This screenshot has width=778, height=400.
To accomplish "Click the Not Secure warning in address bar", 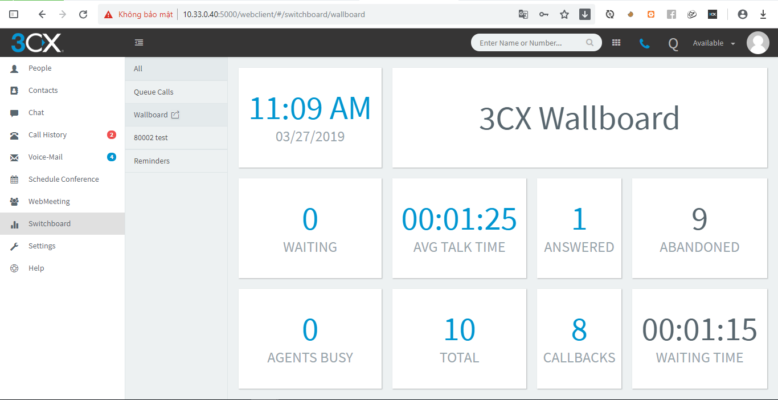I will [138, 15].
